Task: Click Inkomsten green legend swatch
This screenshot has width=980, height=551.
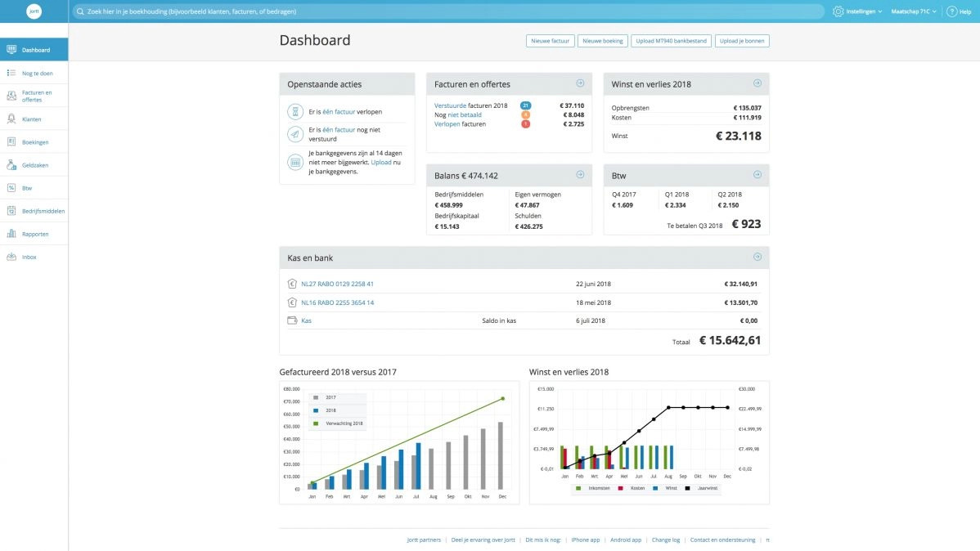Action: coord(578,489)
